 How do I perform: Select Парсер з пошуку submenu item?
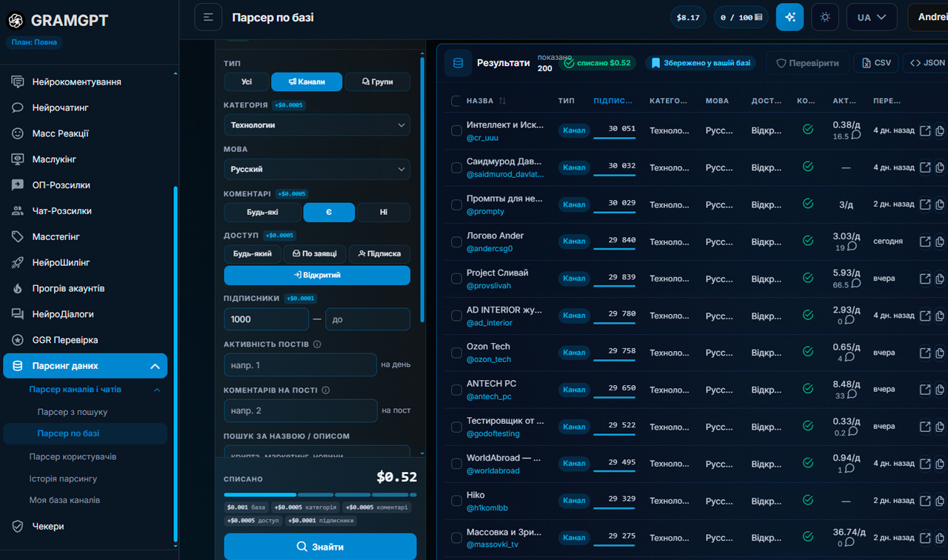coord(73,412)
